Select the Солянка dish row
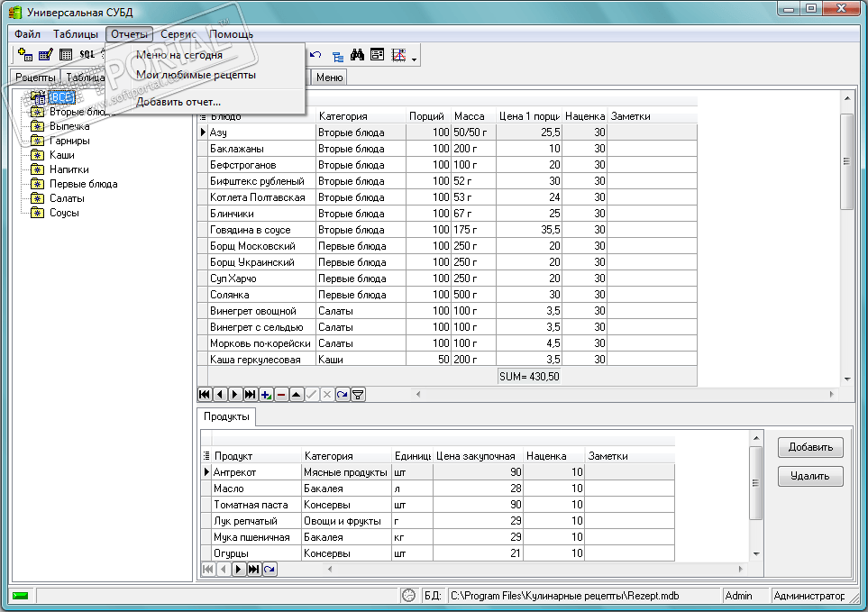 [447, 295]
